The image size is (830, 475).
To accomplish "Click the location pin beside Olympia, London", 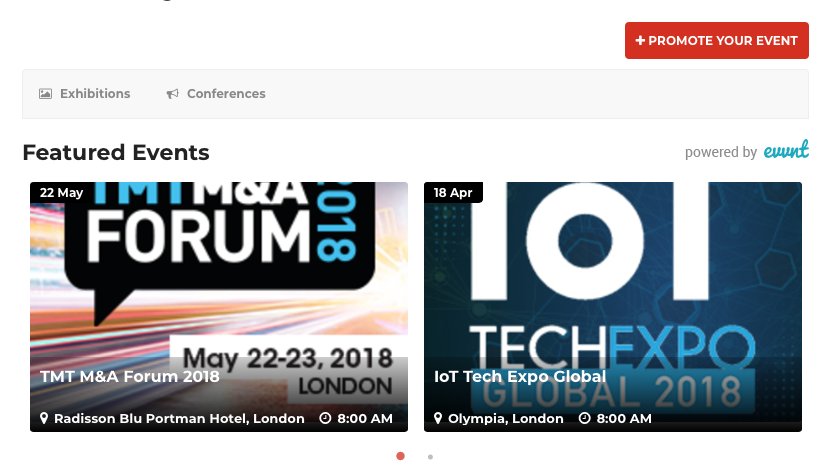I will point(438,418).
